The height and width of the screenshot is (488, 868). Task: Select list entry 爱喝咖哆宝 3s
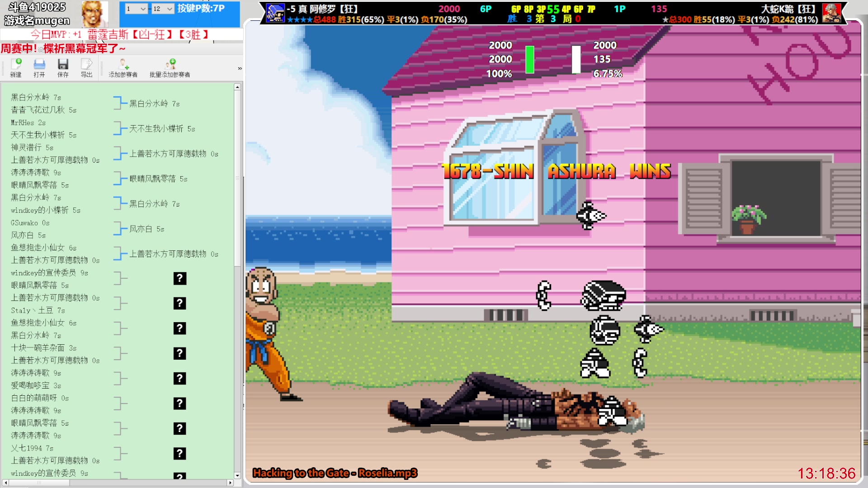pos(36,385)
